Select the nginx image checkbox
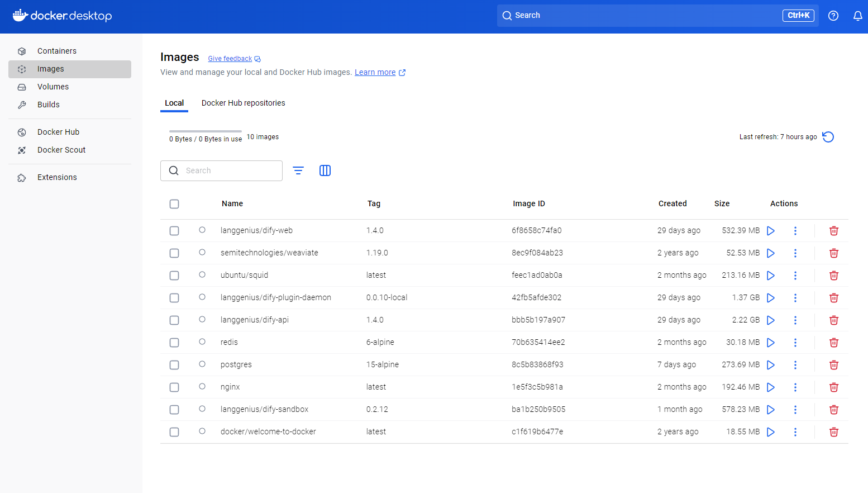 [x=174, y=387]
